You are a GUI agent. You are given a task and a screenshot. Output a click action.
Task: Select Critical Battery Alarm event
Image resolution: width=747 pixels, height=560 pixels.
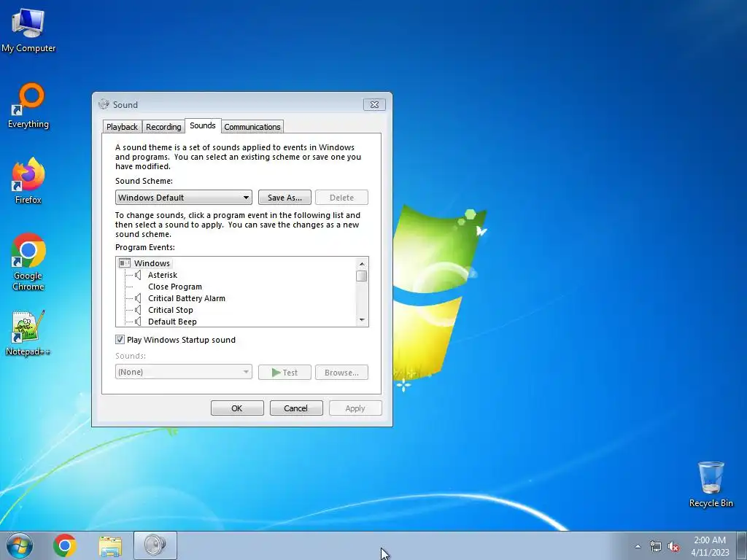pyautogui.click(x=186, y=298)
